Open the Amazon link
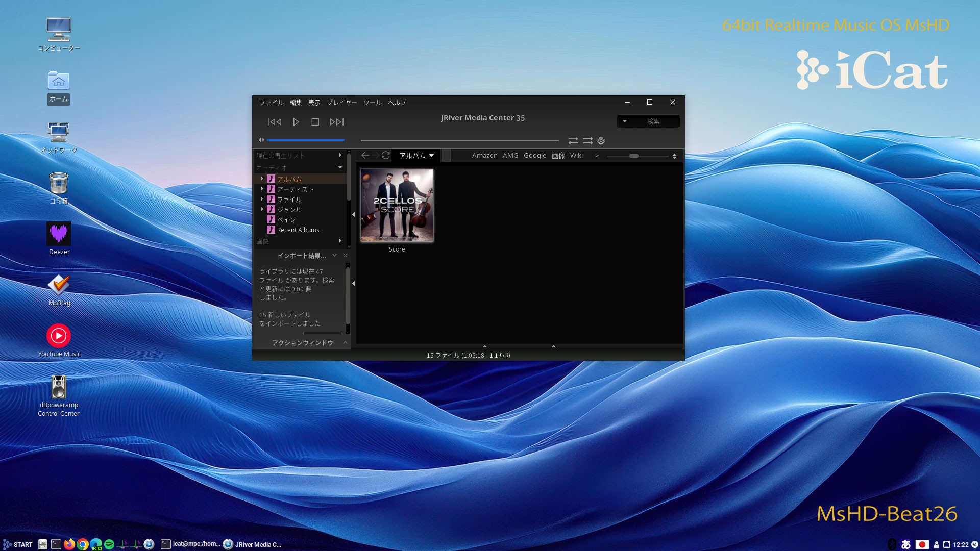Image resolution: width=980 pixels, height=551 pixels. (x=485, y=156)
